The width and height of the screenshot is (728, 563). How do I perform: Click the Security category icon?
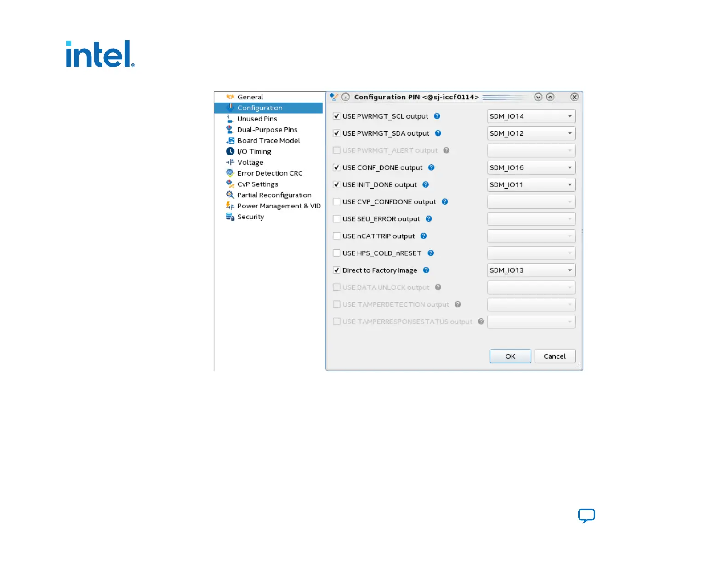230,217
